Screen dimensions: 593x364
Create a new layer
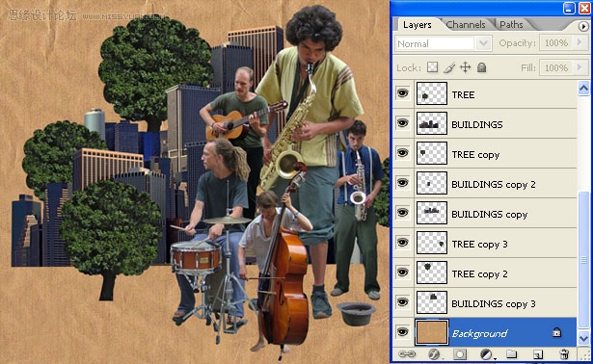point(537,354)
